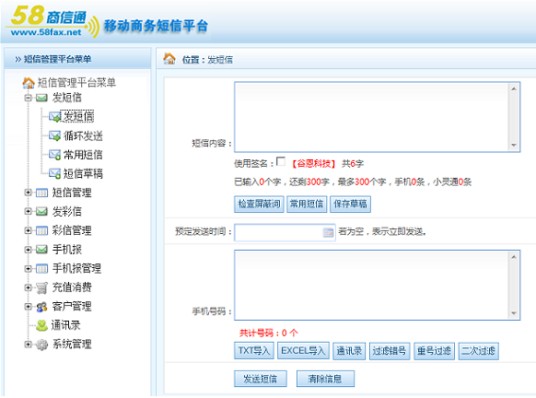This screenshot has width=536, height=398.
Task: Open 常用短信 menu entry
Action: coord(83,155)
